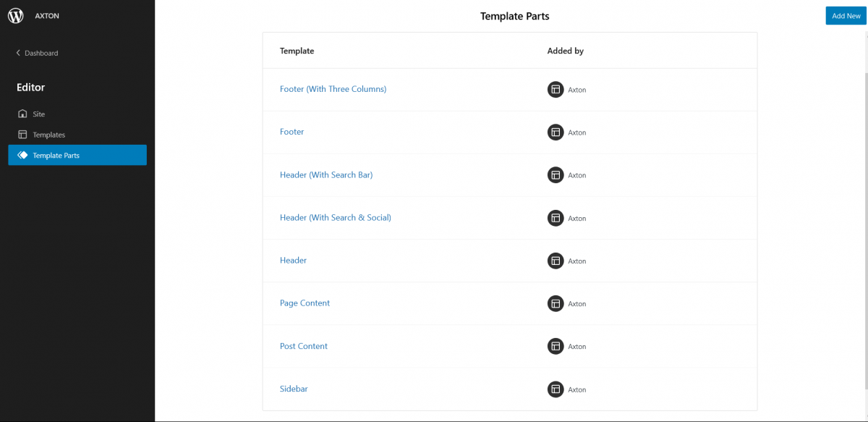Viewport: 868px width, 422px height.
Task: Select Template Parts in the editor sidebar
Action: pyautogui.click(x=56, y=156)
